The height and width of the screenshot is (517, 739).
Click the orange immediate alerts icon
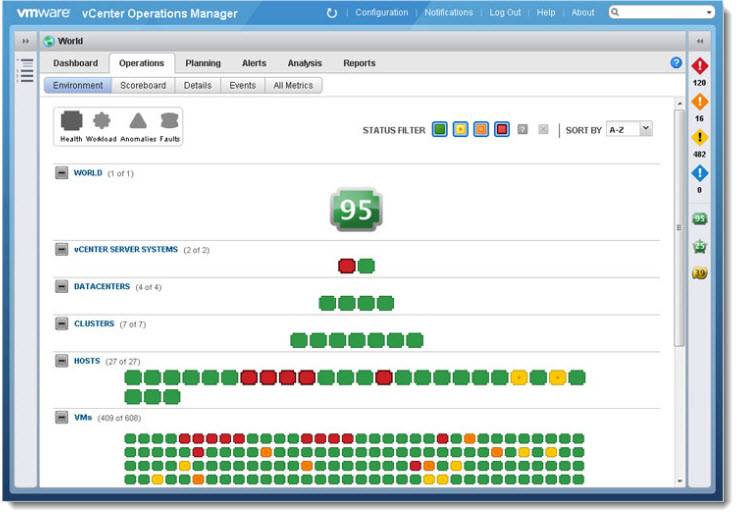tap(700, 102)
